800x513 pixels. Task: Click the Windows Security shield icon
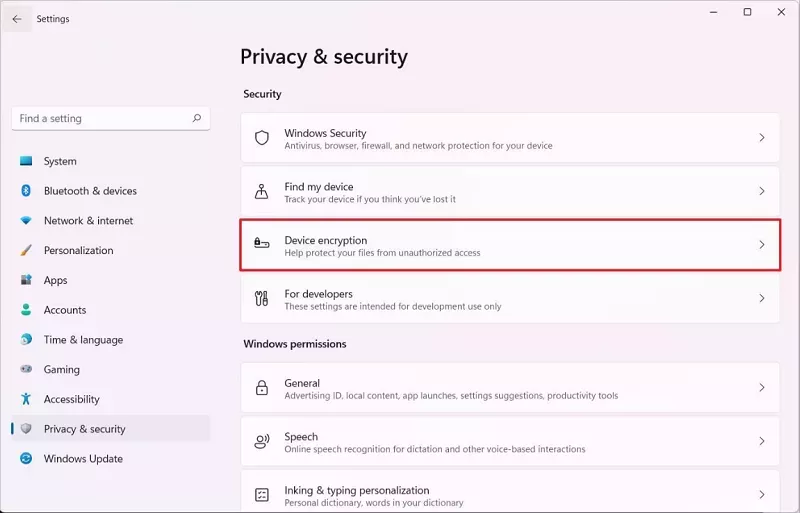click(x=262, y=138)
